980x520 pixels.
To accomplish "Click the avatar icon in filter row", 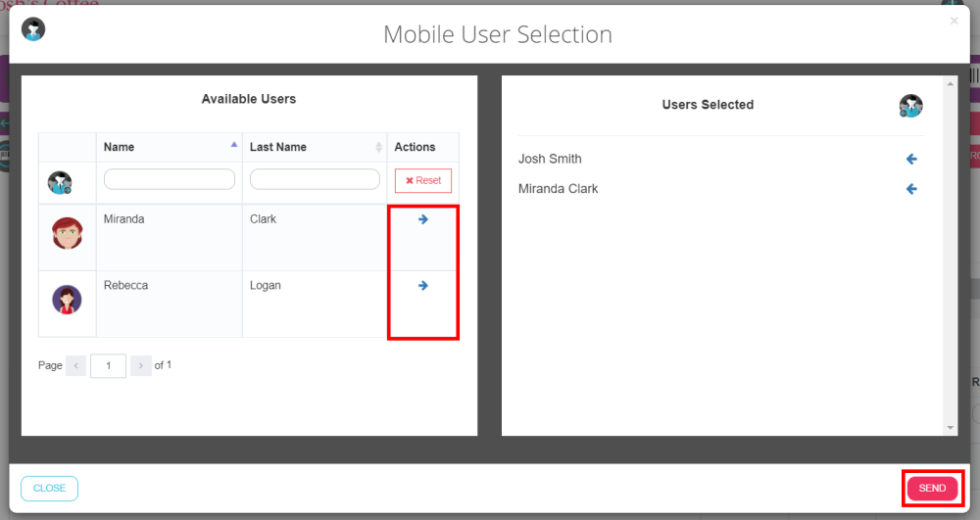I will tap(61, 182).
